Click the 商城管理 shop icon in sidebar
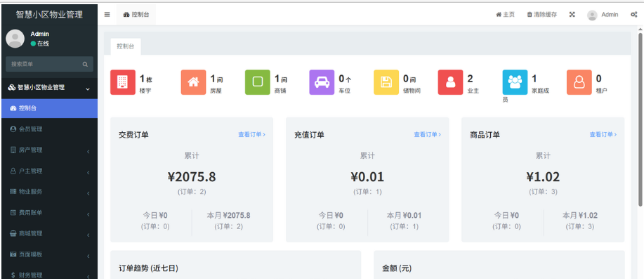 [x=13, y=233]
